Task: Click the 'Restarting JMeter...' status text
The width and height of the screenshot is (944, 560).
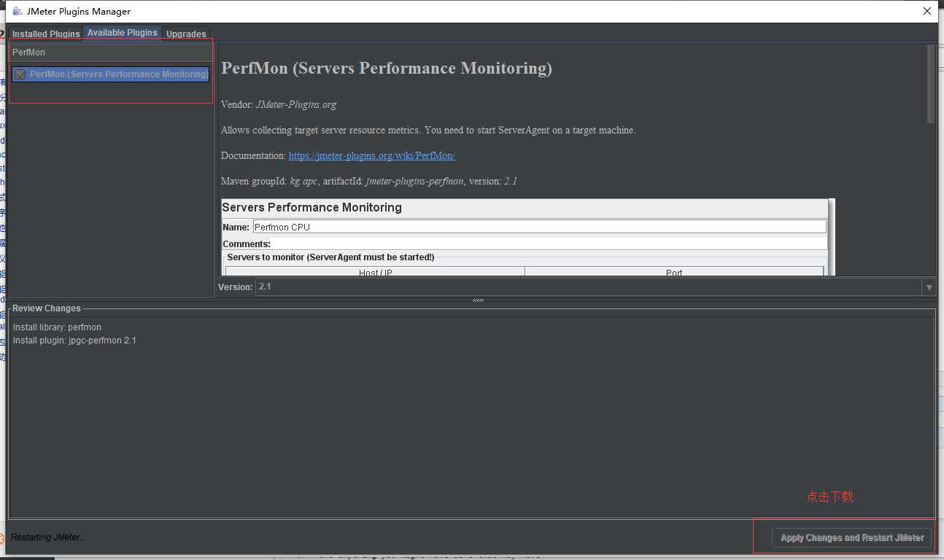Action: tap(48, 537)
